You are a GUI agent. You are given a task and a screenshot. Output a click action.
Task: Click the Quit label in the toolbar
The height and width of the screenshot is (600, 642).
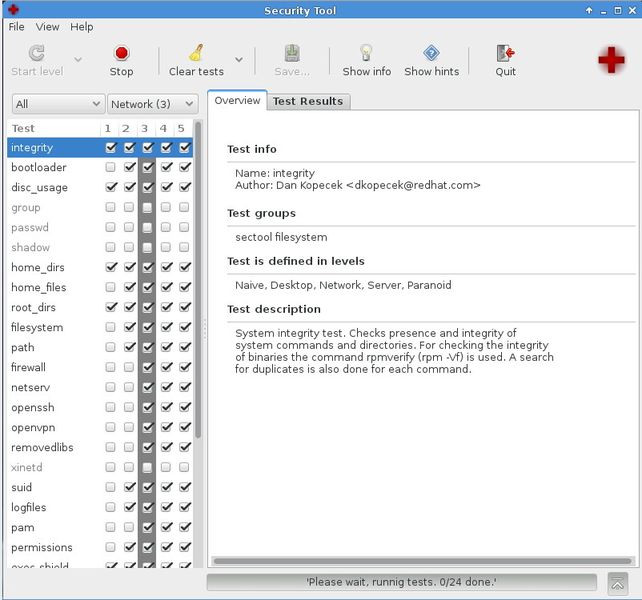click(x=505, y=72)
